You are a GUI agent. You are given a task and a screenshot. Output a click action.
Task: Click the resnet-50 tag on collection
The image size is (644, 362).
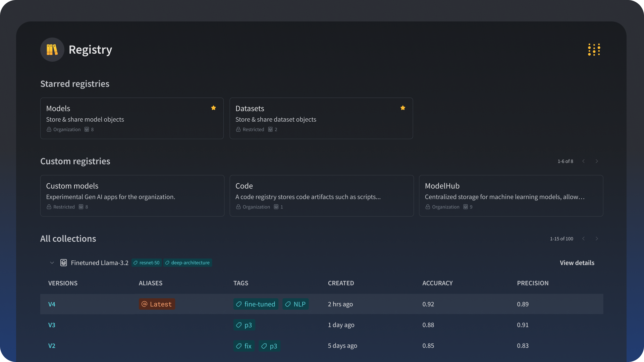click(x=147, y=263)
